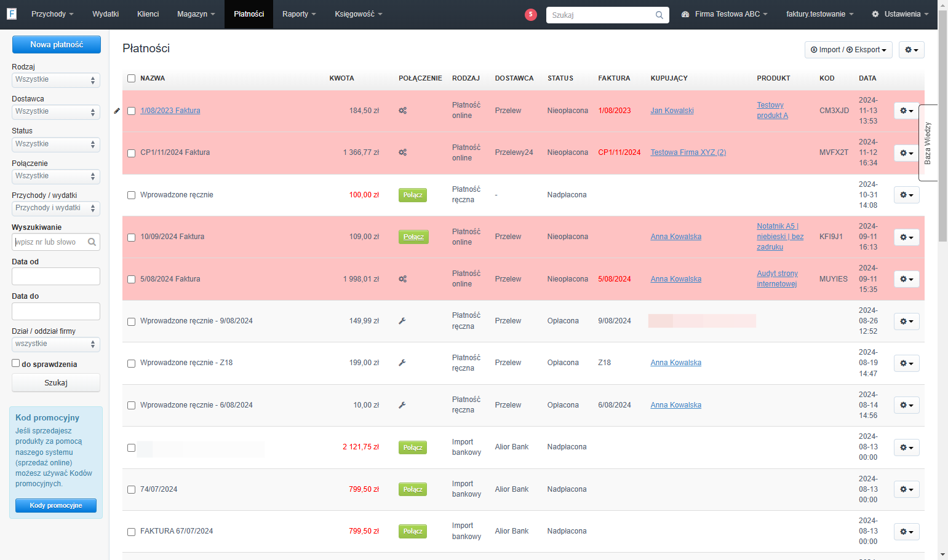Open gear actions menu for 74/07/2024 row
The width and height of the screenshot is (948, 560).
click(907, 489)
